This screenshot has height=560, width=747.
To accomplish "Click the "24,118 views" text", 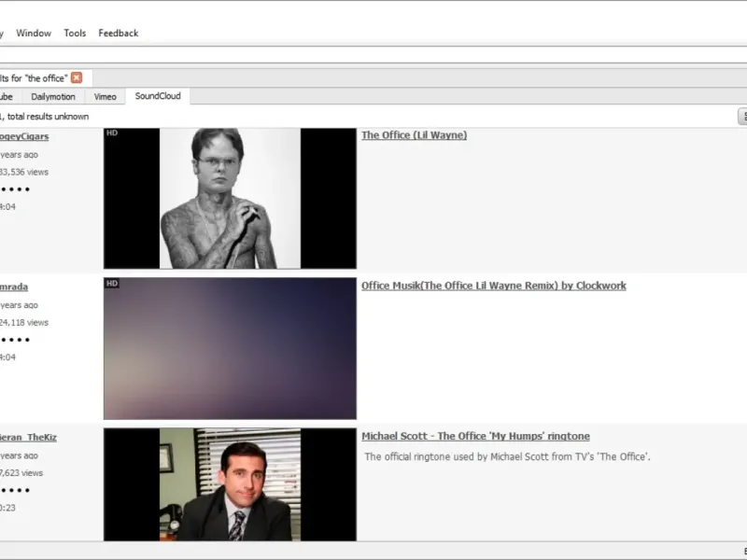I will 24,322.
